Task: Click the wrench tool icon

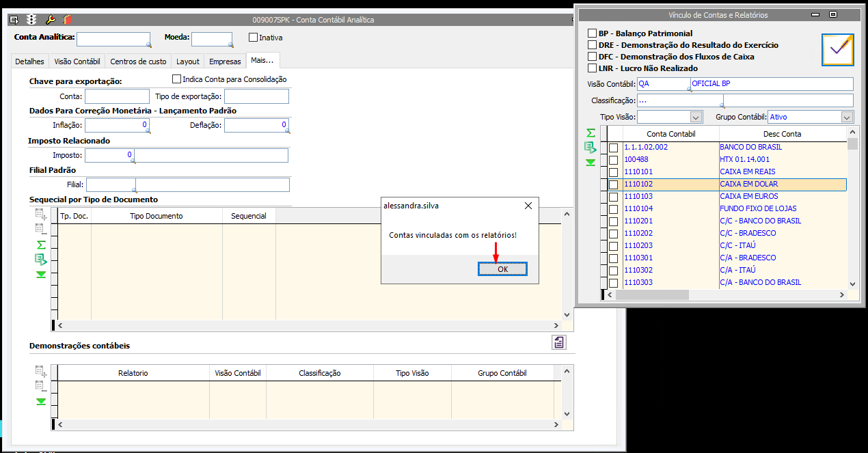Action: 51,20
